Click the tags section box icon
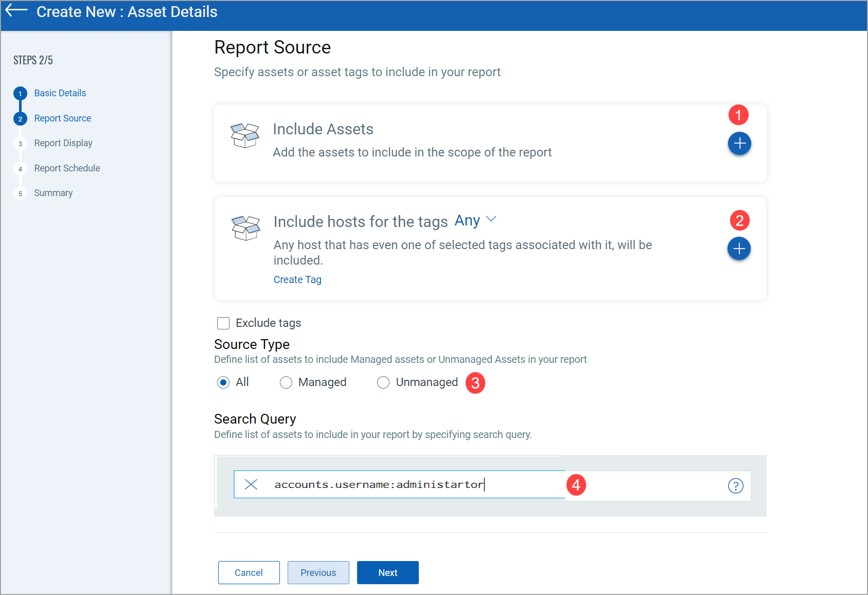Image resolution: width=868 pixels, height=595 pixels. point(245,228)
